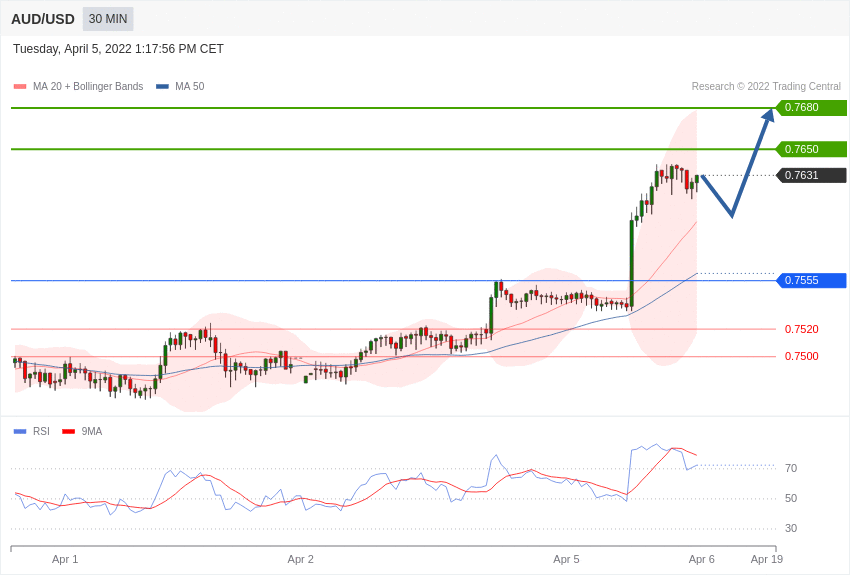Select the AUD/USD symbol title

click(43, 20)
